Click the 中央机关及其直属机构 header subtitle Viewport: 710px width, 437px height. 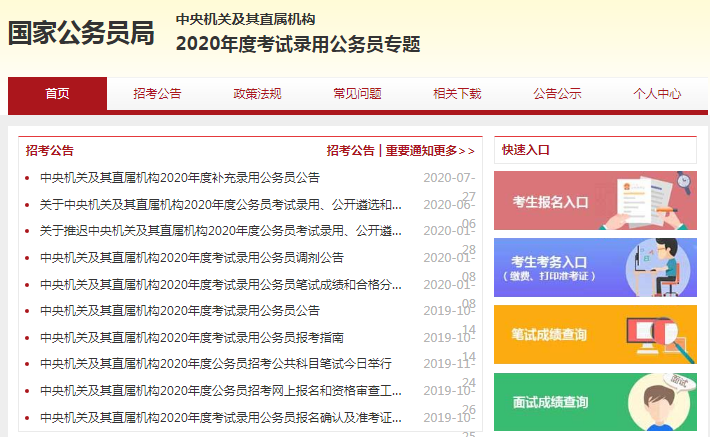245,19
